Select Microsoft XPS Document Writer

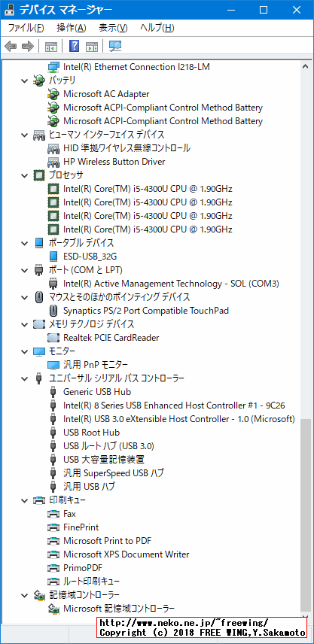pyautogui.click(x=127, y=554)
